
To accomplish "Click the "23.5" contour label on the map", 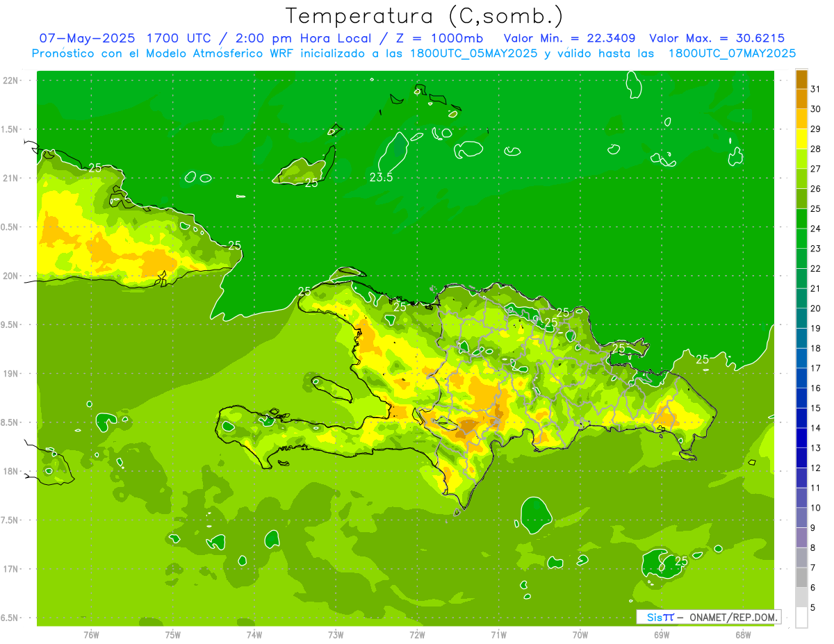I will [381, 178].
